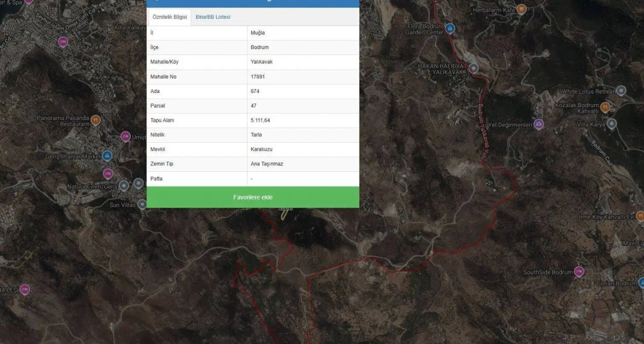Click the SouthSide Bodrum place label
Image resolution: width=644 pixels, height=344 pixels.
tap(547, 272)
